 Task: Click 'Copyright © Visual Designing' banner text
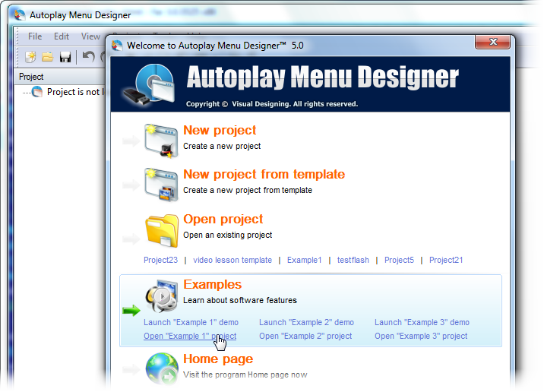pos(272,104)
